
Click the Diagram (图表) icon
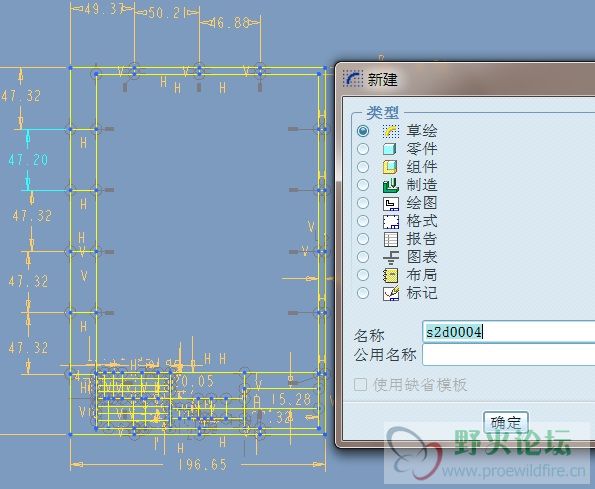pyautogui.click(x=390, y=257)
